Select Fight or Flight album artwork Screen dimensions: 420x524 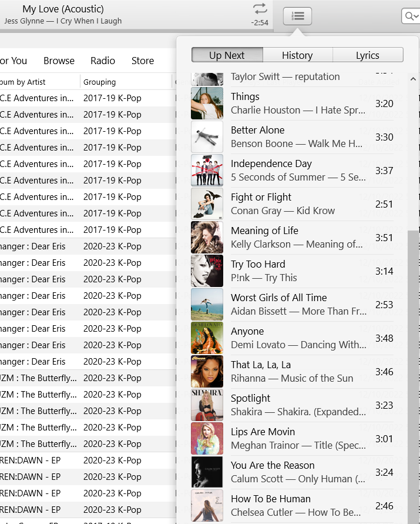tap(207, 204)
